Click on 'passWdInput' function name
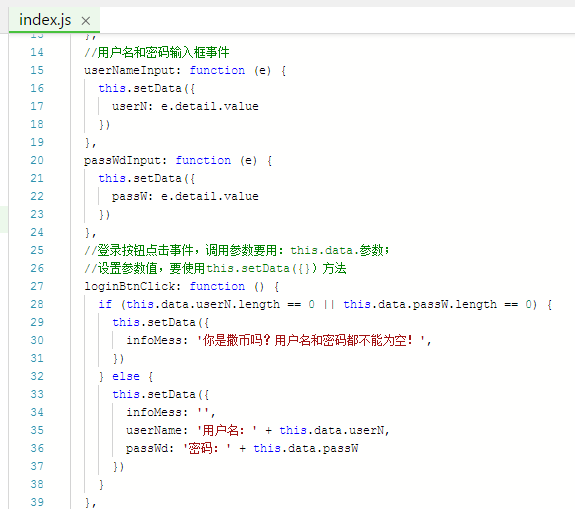The image size is (575, 509). [122, 160]
